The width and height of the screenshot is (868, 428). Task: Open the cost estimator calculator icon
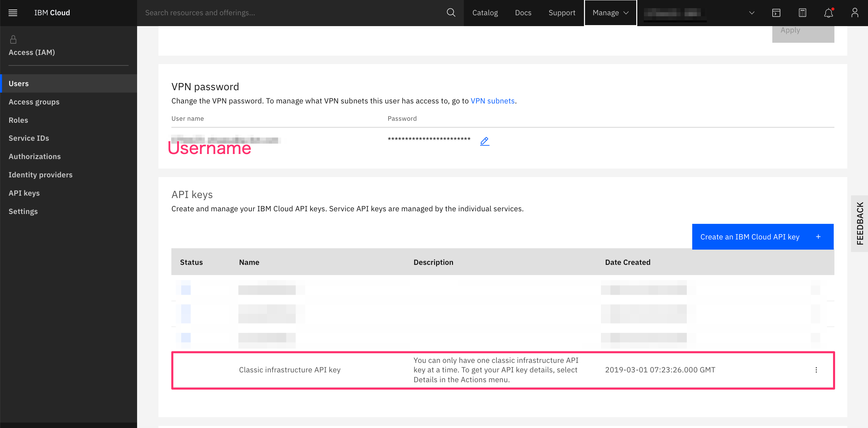[803, 13]
